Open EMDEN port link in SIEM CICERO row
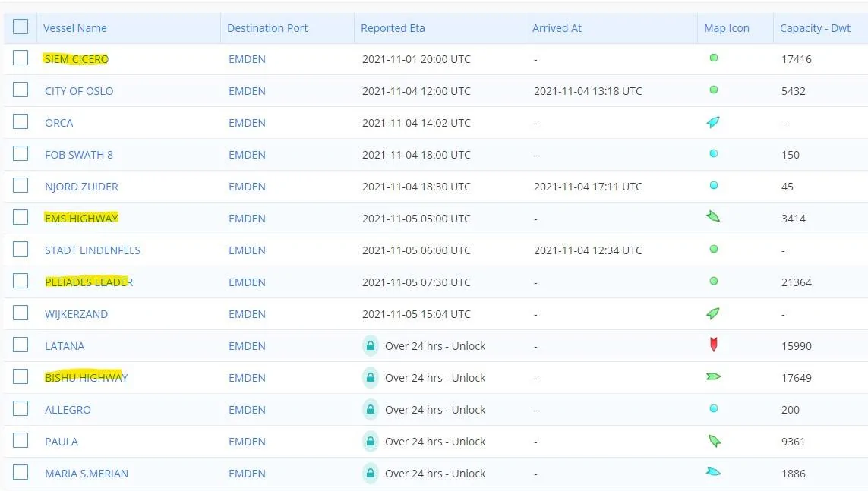Image resolution: width=868 pixels, height=491 pixels. tap(247, 59)
